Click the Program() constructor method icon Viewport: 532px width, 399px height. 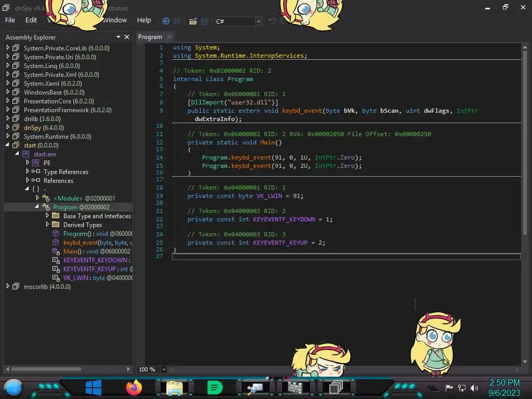(56, 233)
